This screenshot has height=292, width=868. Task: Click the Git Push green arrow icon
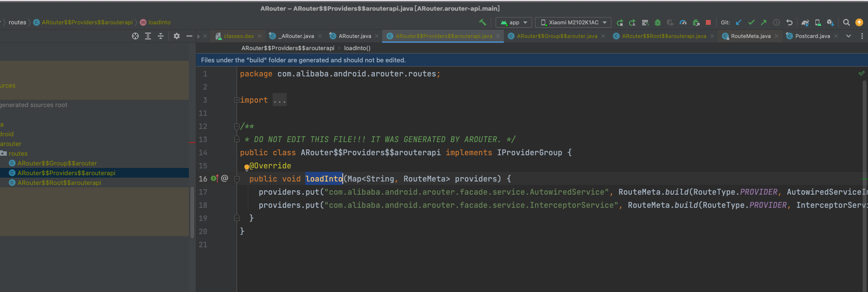(764, 22)
